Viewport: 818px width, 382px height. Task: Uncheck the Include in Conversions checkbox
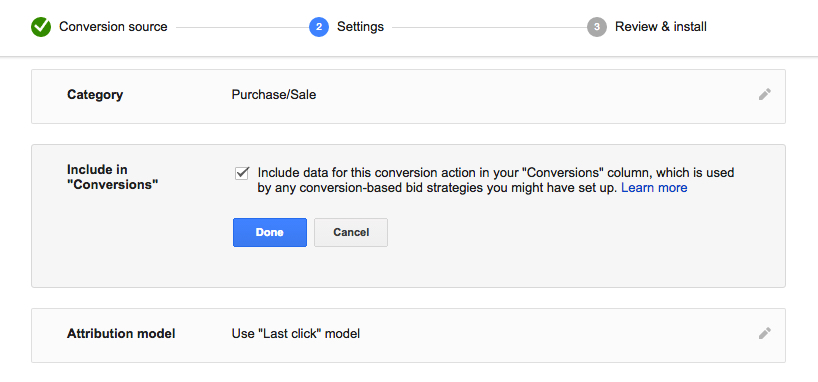[242, 173]
